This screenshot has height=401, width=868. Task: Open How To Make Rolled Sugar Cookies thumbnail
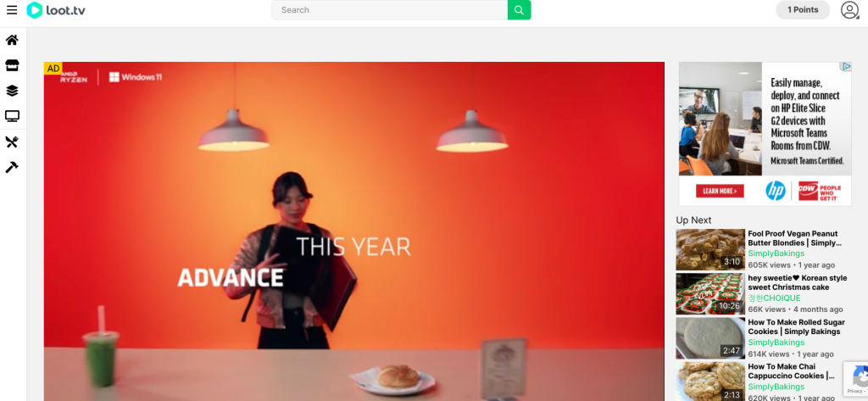(x=710, y=338)
